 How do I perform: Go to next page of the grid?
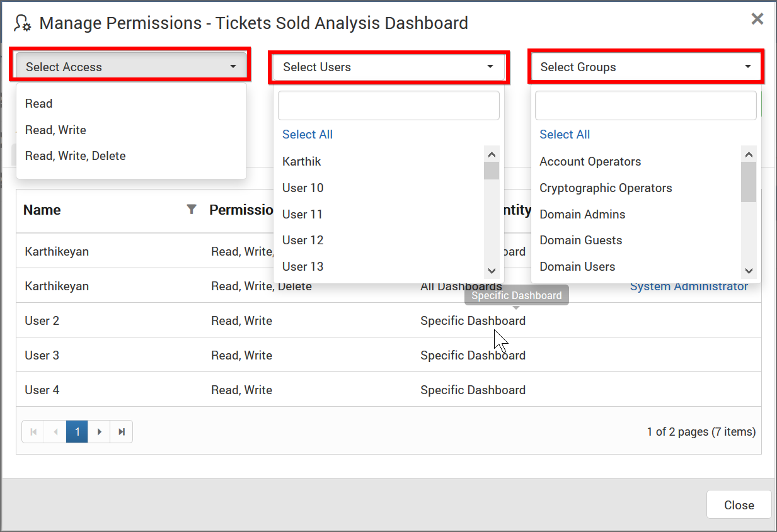(99, 432)
